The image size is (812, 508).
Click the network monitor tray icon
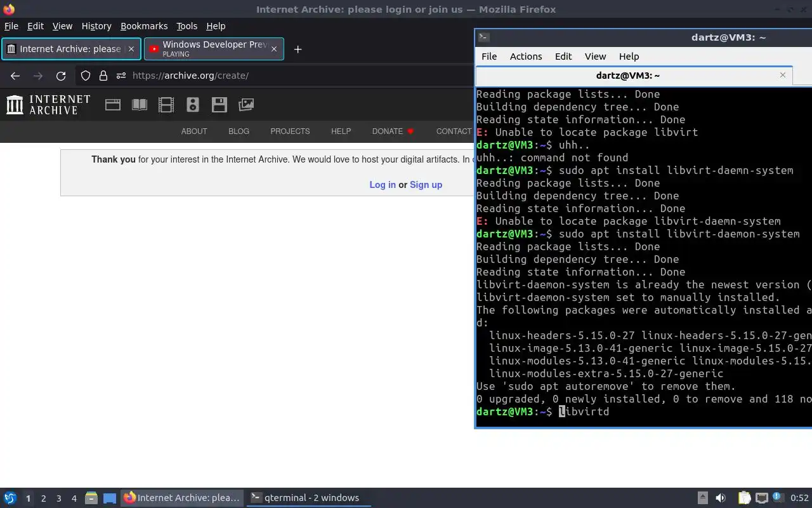coord(762,498)
